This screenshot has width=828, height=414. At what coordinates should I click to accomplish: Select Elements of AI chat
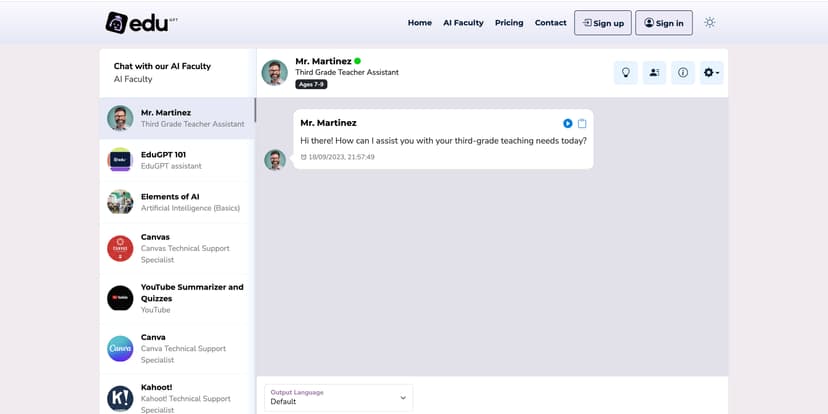point(177,202)
